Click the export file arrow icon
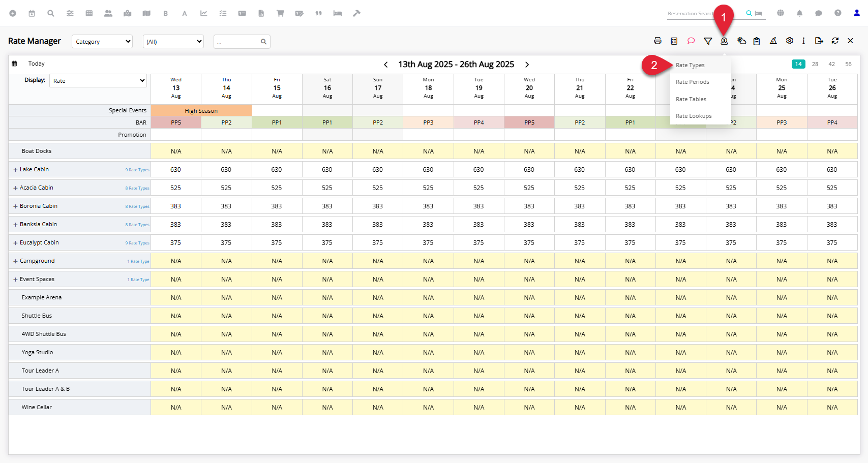The height and width of the screenshot is (463, 868). pyautogui.click(x=819, y=41)
